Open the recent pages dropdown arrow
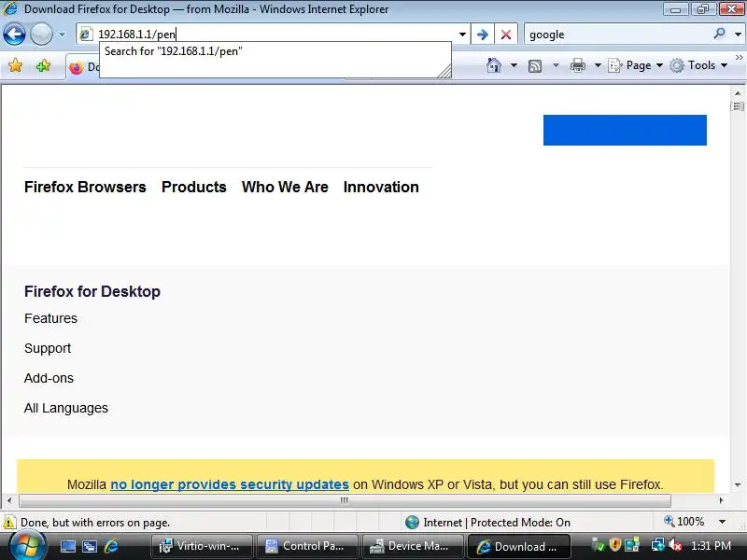Viewport: 747px width, 560px height. pos(62,35)
